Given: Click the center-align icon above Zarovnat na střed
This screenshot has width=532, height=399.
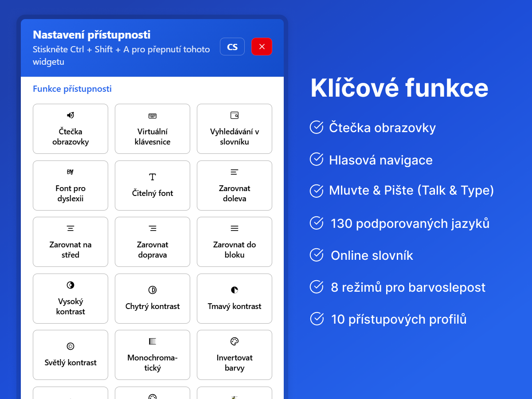Looking at the screenshot, I should point(70,228).
